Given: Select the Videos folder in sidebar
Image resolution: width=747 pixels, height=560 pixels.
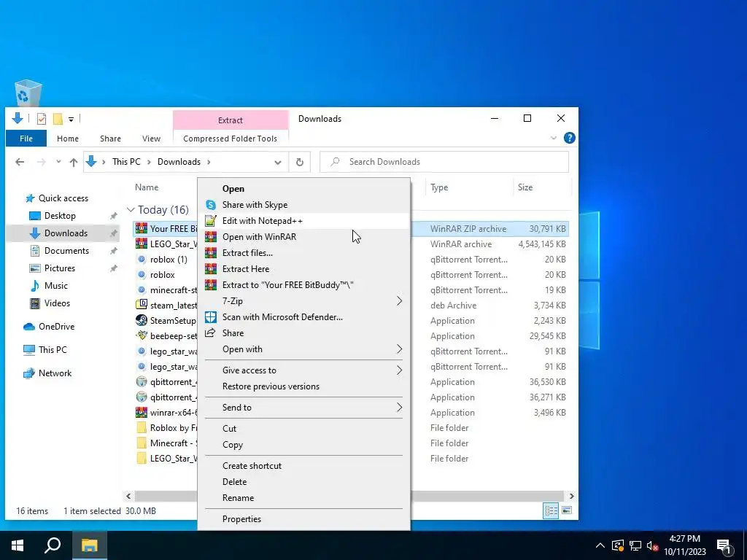Looking at the screenshot, I should [57, 303].
